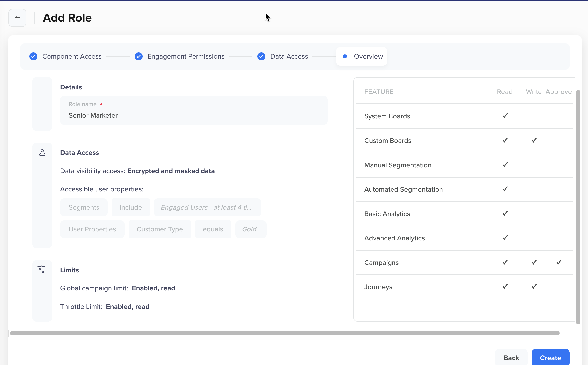Image resolution: width=588 pixels, height=365 pixels.
Task: Click the vertical scrollbar of feature table
Action: 578,207
